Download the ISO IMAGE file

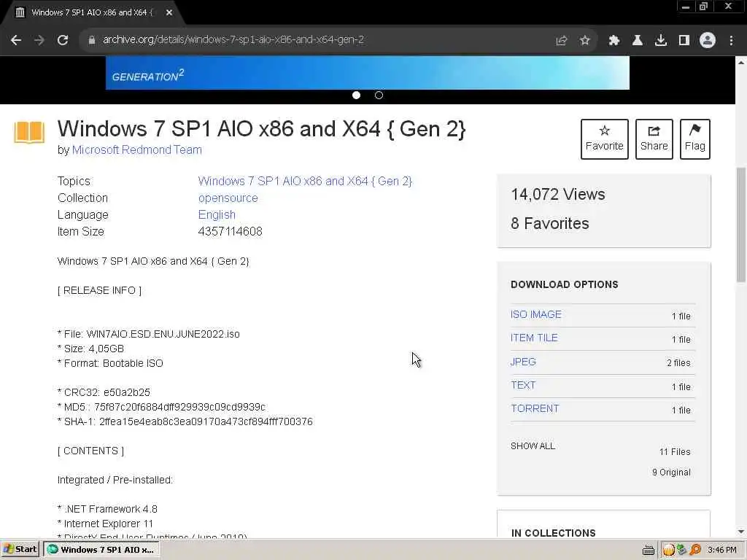pyautogui.click(x=536, y=314)
